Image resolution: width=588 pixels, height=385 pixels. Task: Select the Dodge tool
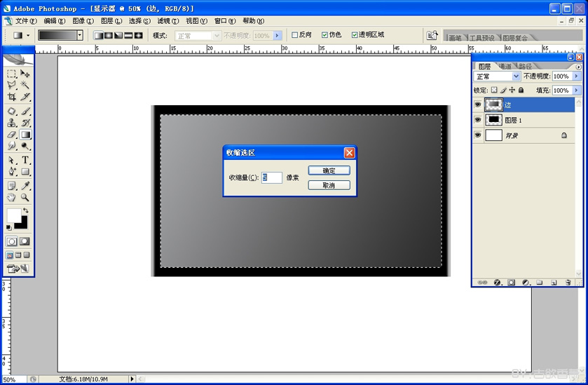point(25,146)
